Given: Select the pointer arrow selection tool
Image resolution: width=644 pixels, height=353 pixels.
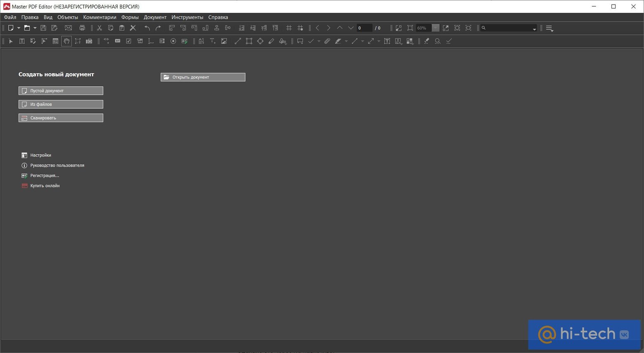Looking at the screenshot, I should coord(11,41).
